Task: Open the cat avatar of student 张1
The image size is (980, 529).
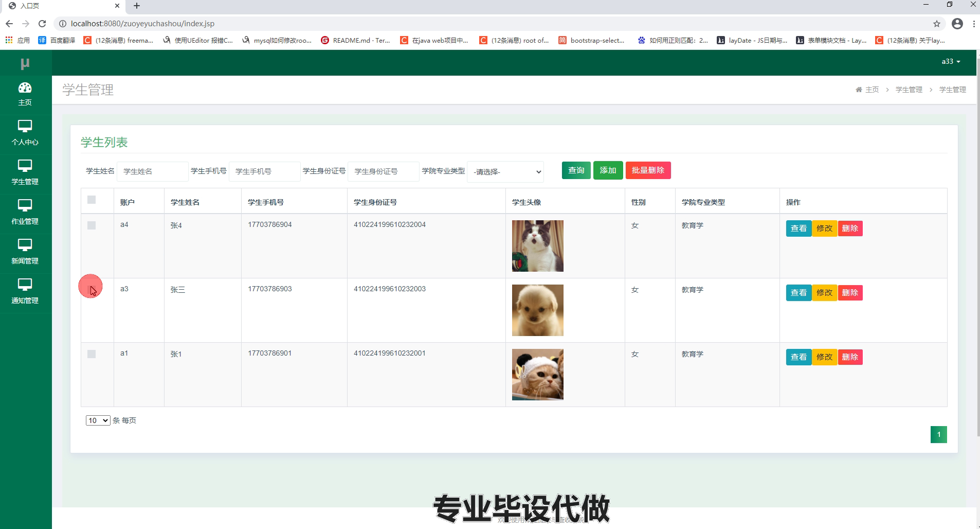Action: [x=538, y=375]
